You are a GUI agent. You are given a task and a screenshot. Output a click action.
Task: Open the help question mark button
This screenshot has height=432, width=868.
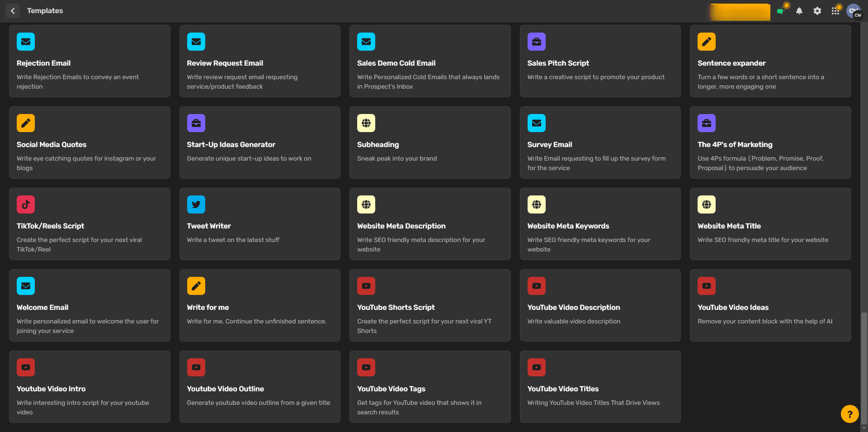849,414
